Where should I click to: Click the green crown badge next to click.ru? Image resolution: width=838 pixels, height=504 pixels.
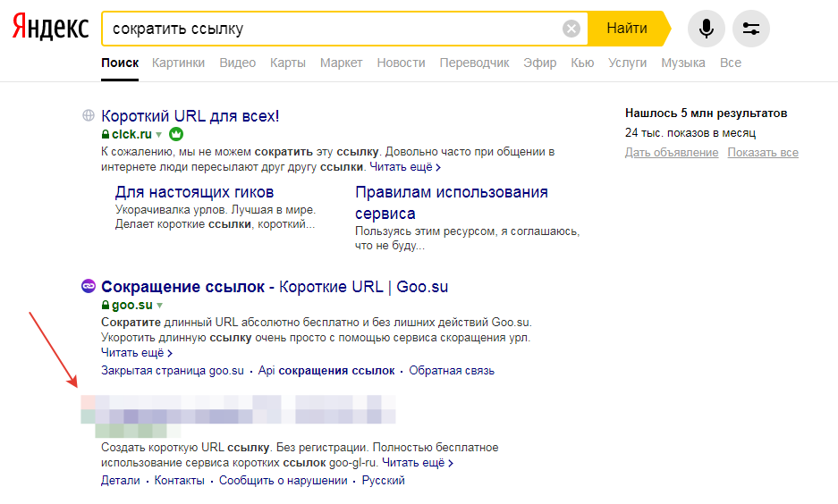[x=176, y=134]
